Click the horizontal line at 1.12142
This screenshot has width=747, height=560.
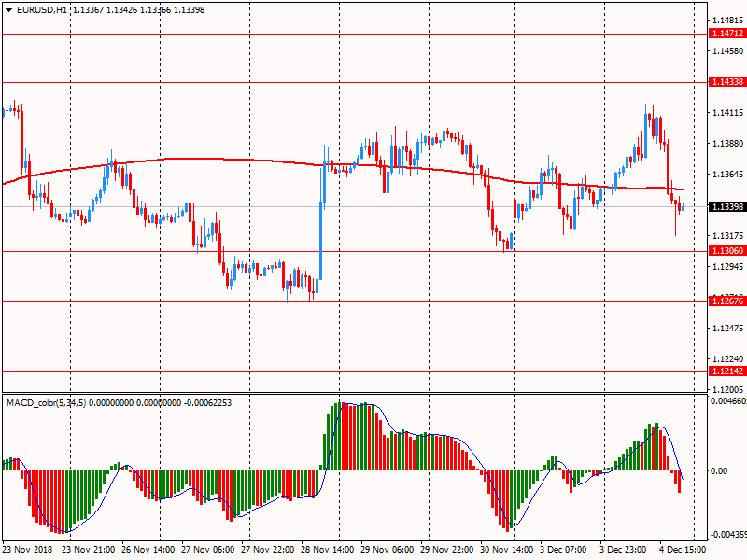(x=373, y=371)
